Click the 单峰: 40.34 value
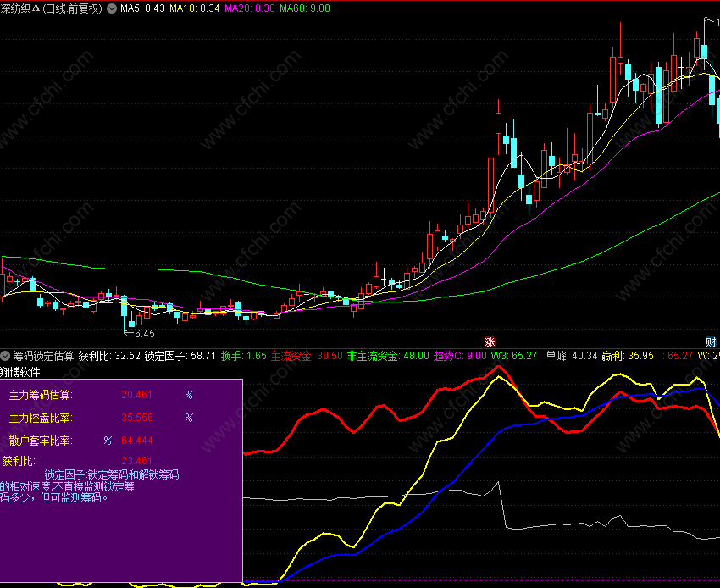The width and height of the screenshot is (720, 588). pyautogui.click(x=572, y=356)
